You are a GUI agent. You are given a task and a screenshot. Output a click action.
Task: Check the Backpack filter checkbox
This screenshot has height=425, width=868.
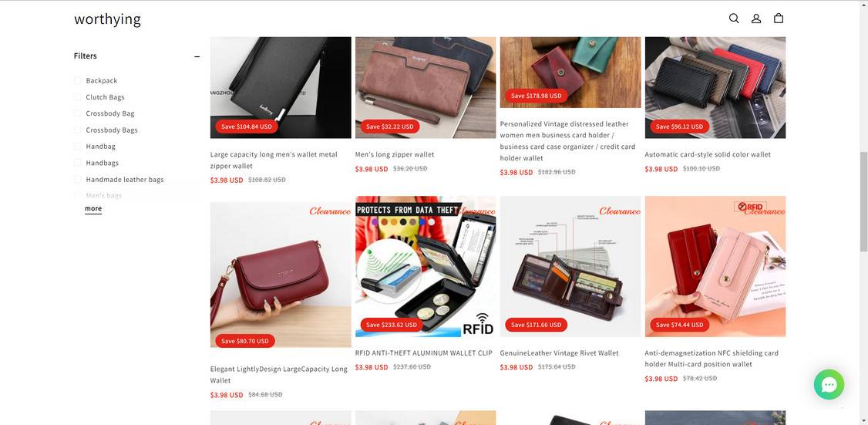(78, 80)
